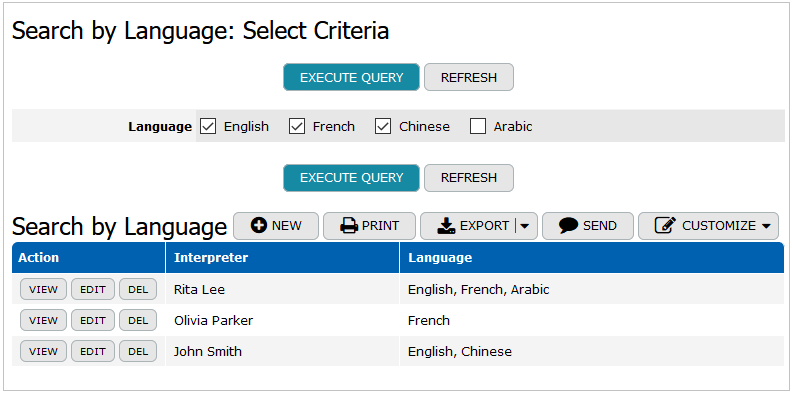
Task: Uncheck the French language checkbox
Action: click(x=297, y=126)
